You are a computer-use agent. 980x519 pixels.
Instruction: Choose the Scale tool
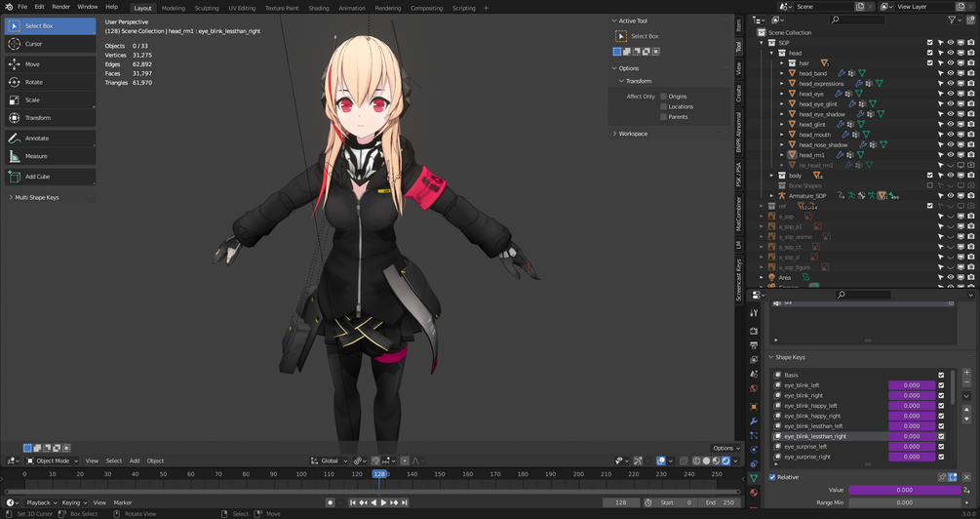[50, 100]
